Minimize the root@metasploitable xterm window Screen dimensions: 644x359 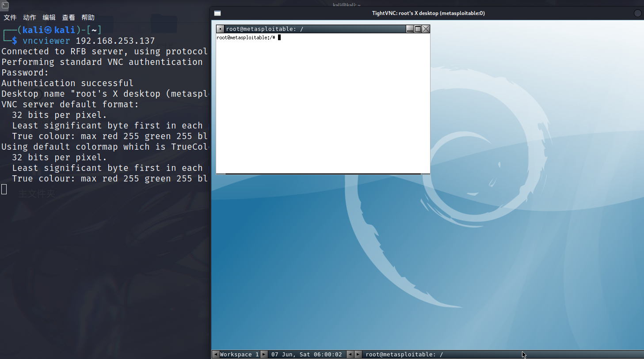[410, 29]
